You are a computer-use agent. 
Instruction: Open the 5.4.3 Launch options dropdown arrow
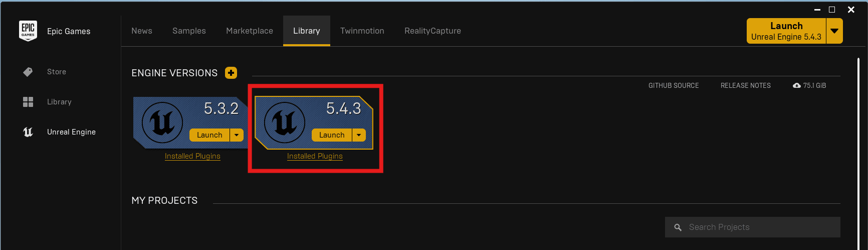(x=359, y=135)
